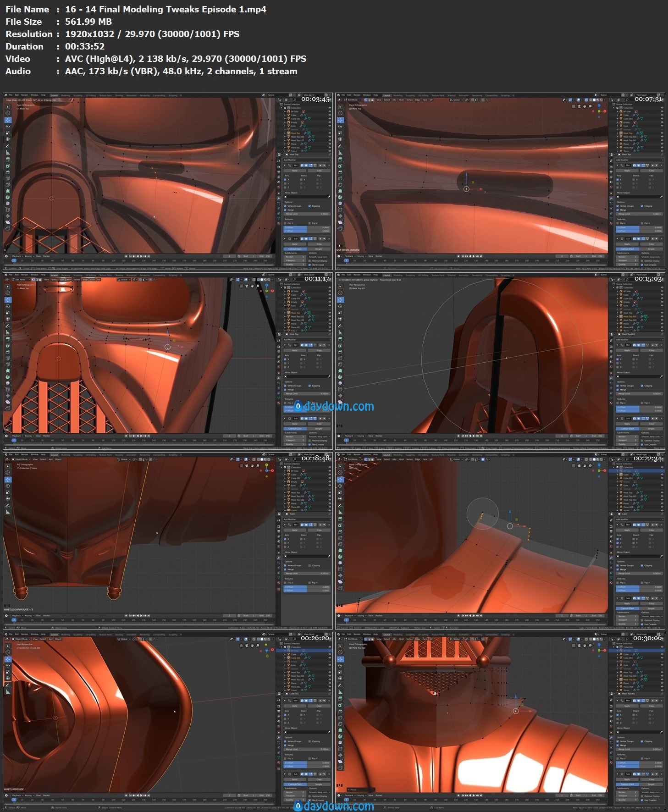Toggle Mirror Axis X checkbox in the 00:03:45 frame

(x=285, y=179)
